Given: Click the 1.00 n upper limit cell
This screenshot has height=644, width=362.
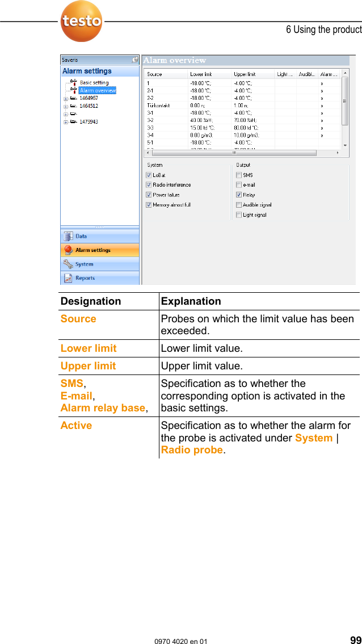Looking at the screenshot, I should point(252,105).
